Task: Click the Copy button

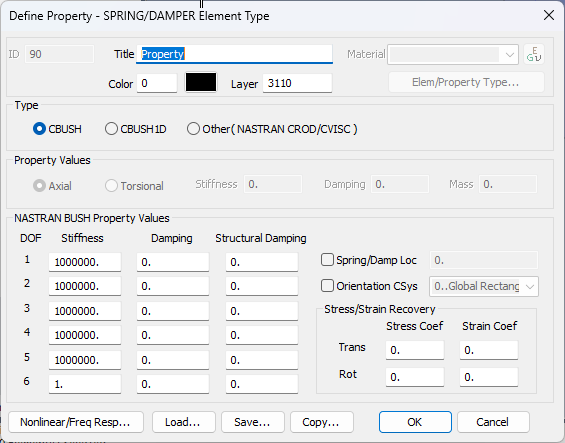Action: tap(322, 422)
